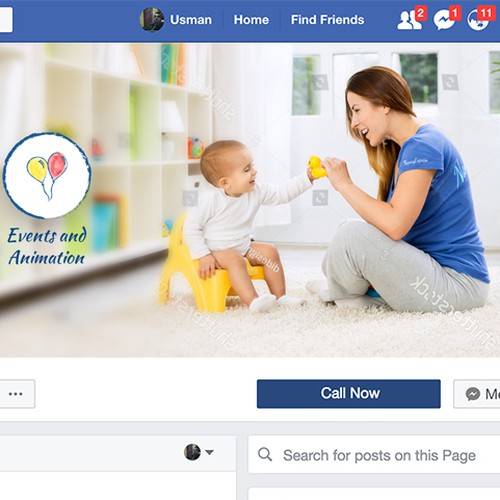
Task: Click the Call Now button
Action: [x=349, y=394]
